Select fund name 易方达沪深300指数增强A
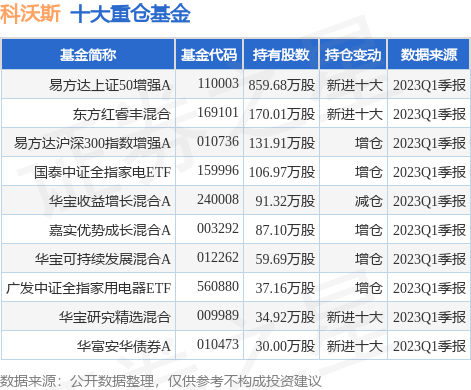This screenshot has width=471, height=390. click(92, 143)
